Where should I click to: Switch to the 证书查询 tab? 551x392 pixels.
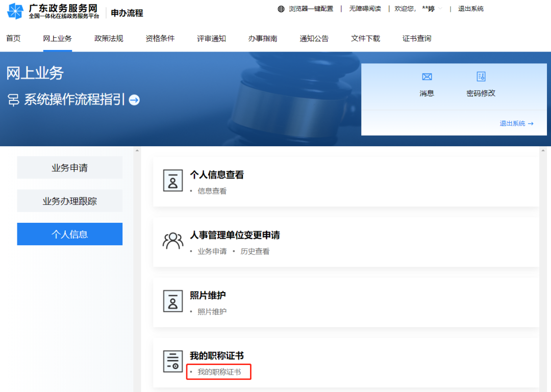tap(416, 38)
